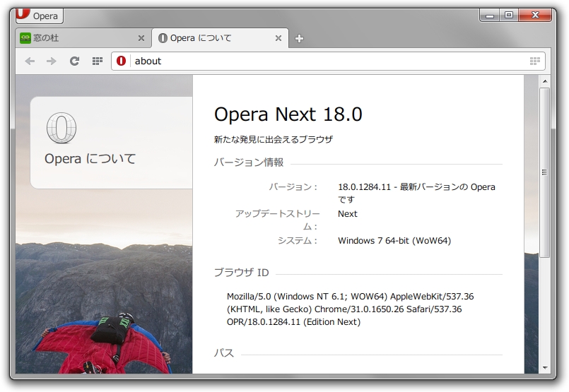Image resolution: width=569 pixels, height=392 pixels.
Task: Minimize the Opera window
Action: click(490, 16)
